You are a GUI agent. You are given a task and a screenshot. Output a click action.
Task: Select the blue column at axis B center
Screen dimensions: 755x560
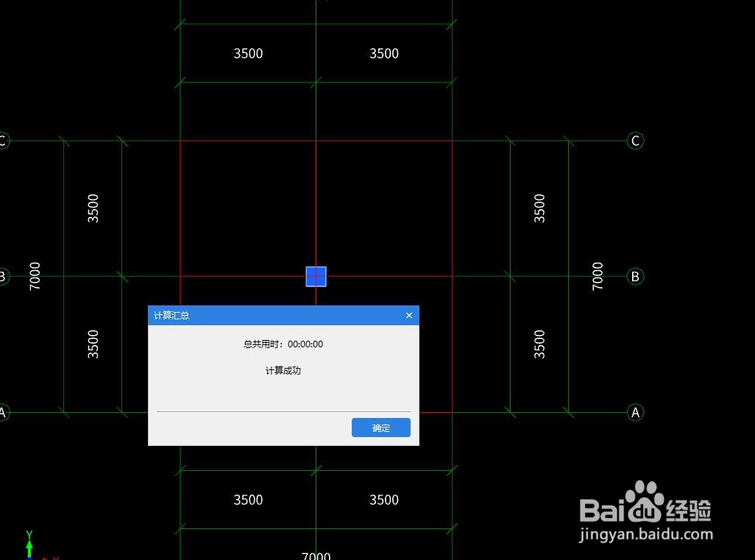pyautogui.click(x=316, y=277)
